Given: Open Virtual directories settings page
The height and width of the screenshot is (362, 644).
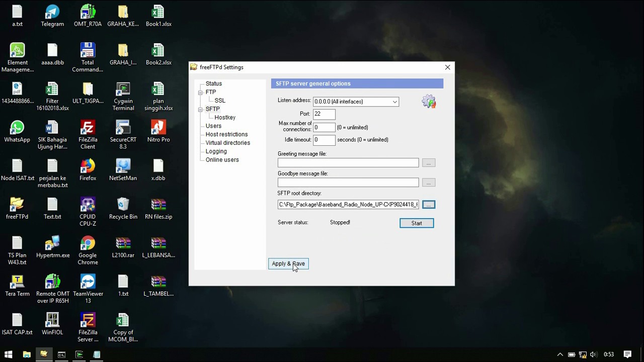Looking at the screenshot, I should (x=227, y=143).
